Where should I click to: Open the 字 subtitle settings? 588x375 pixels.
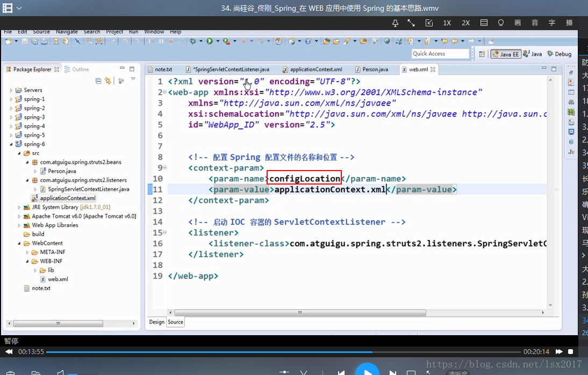[x=552, y=23]
